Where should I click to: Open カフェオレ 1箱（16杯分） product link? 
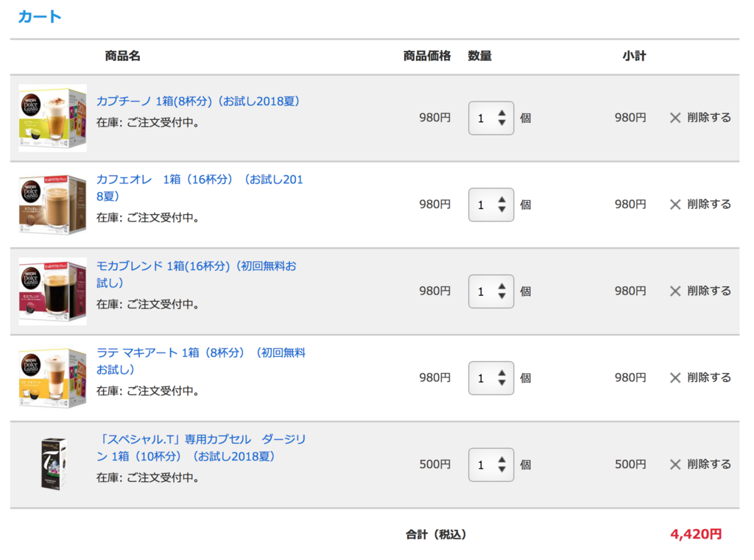click(200, 188)
